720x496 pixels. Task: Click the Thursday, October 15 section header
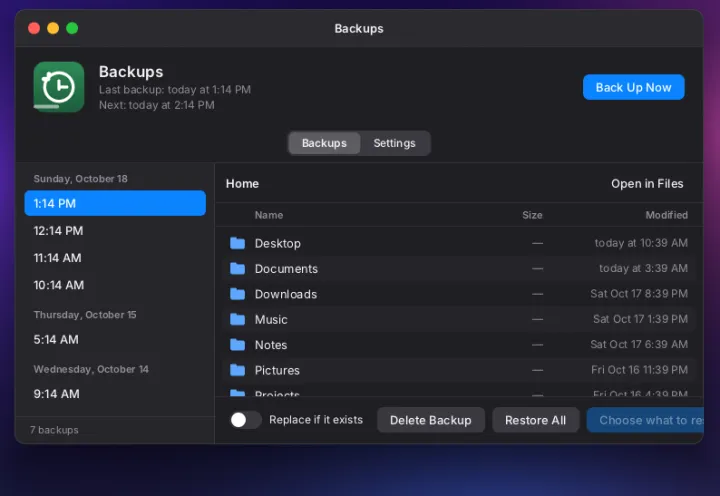click(x=84, y=315)
